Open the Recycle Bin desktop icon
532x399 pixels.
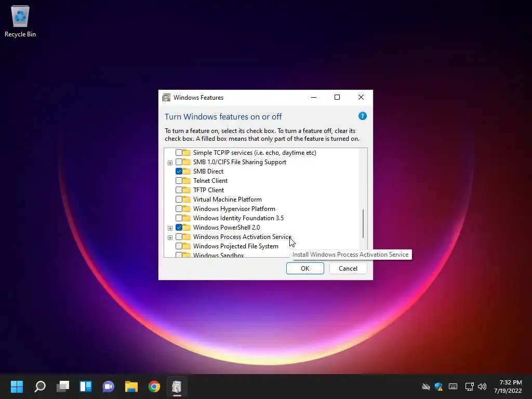20,21
